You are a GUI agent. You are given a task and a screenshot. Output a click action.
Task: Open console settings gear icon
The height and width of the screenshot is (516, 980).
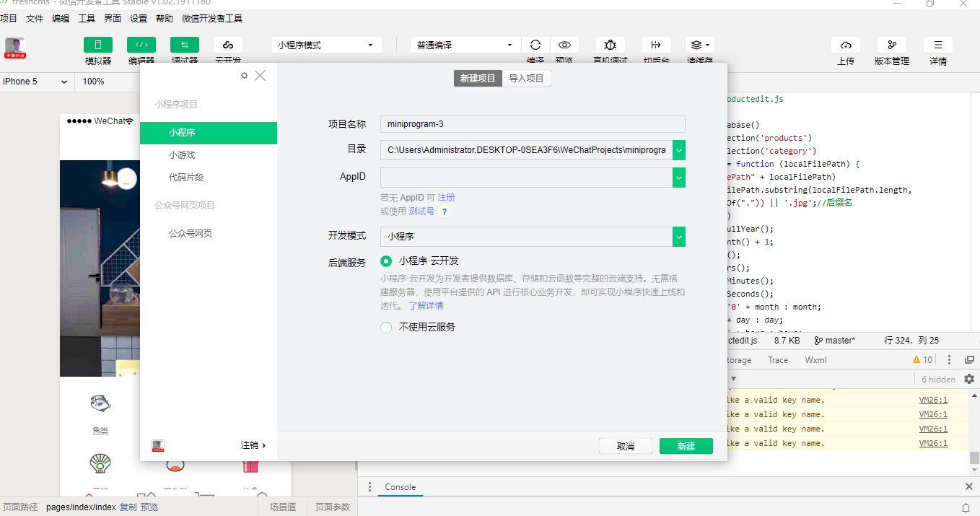969,379
